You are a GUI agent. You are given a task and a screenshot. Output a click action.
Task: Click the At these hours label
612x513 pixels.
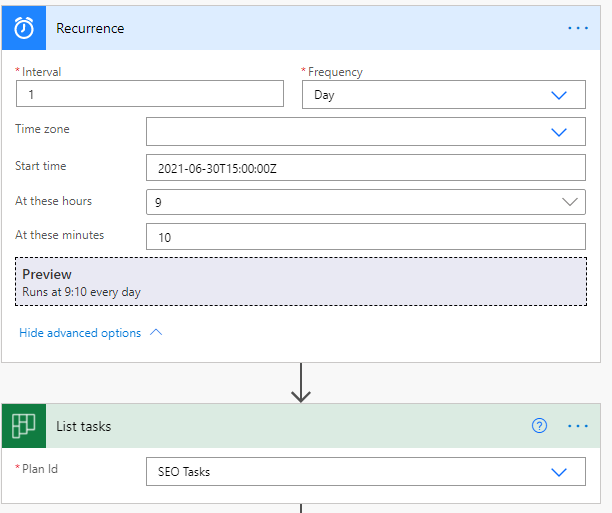click(x=53, y=201)
